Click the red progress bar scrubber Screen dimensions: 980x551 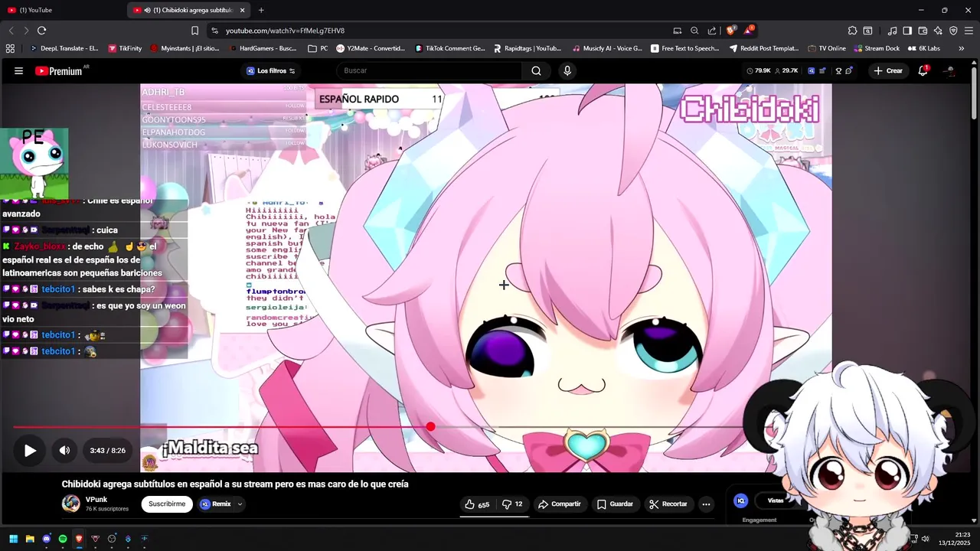coord(430,427)
